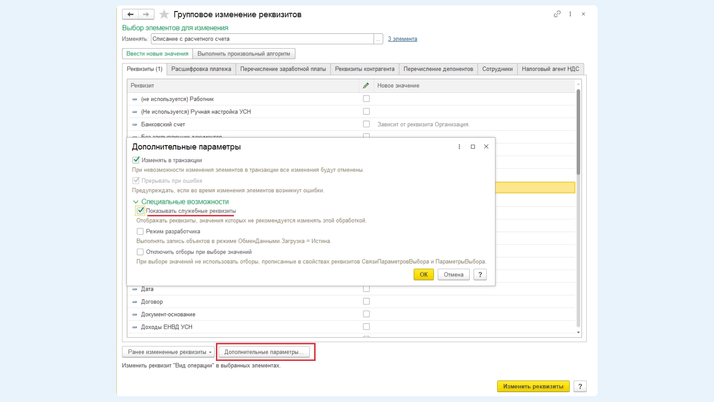Open the three-dot menu in dialog title
Screen dimensions: 714x402
click(x=460, y=147)
